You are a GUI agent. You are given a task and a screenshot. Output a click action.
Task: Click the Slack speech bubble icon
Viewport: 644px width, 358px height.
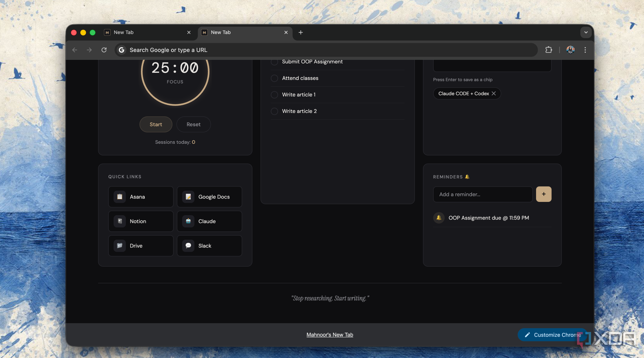188,246
